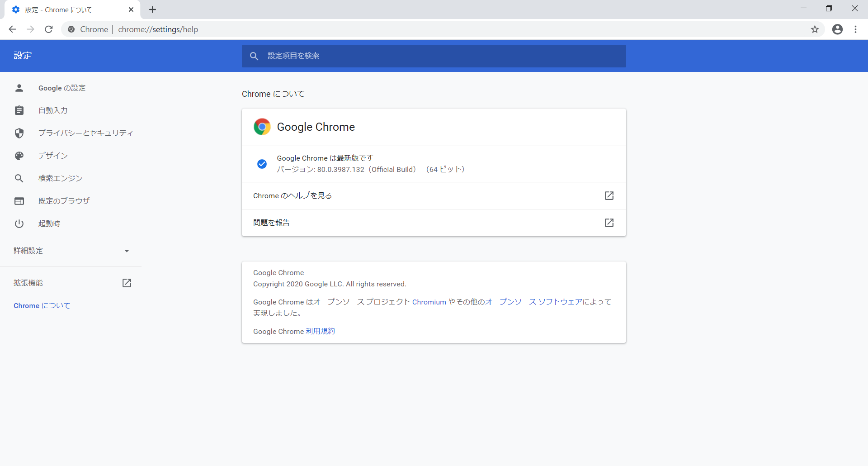The height and width of the screenshot is (466, 868).
Task: Open the Chrome three-dot menu
Action: 855,29
